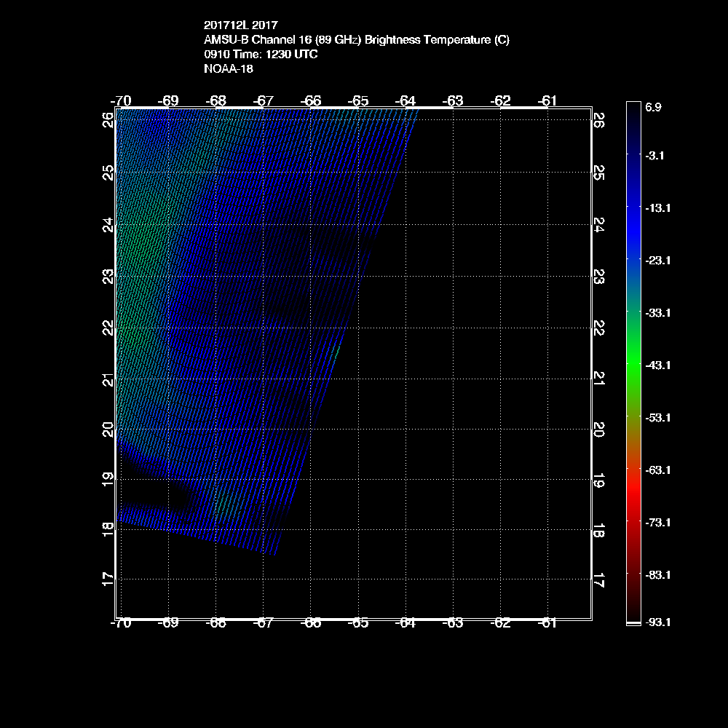Click the latitude 17 label on right axis

point(599,579)
